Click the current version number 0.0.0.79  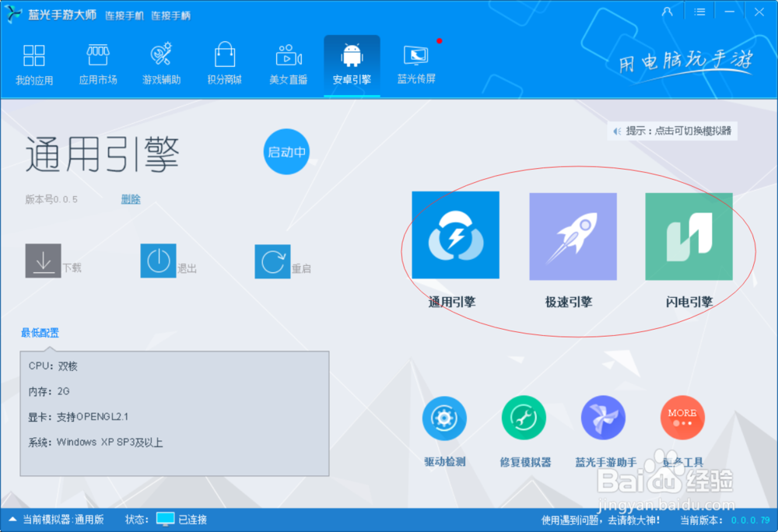click(x=750, y=520)
